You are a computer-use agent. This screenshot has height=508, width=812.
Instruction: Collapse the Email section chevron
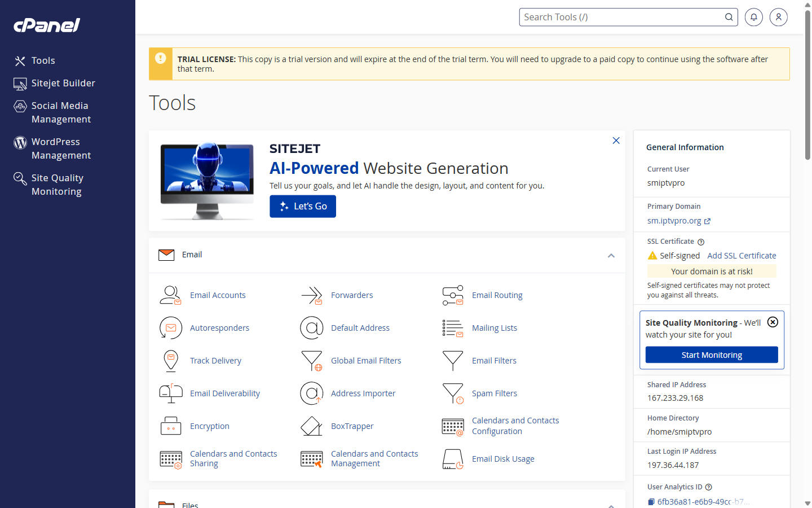pyautogui.click(x=611, y=256)
